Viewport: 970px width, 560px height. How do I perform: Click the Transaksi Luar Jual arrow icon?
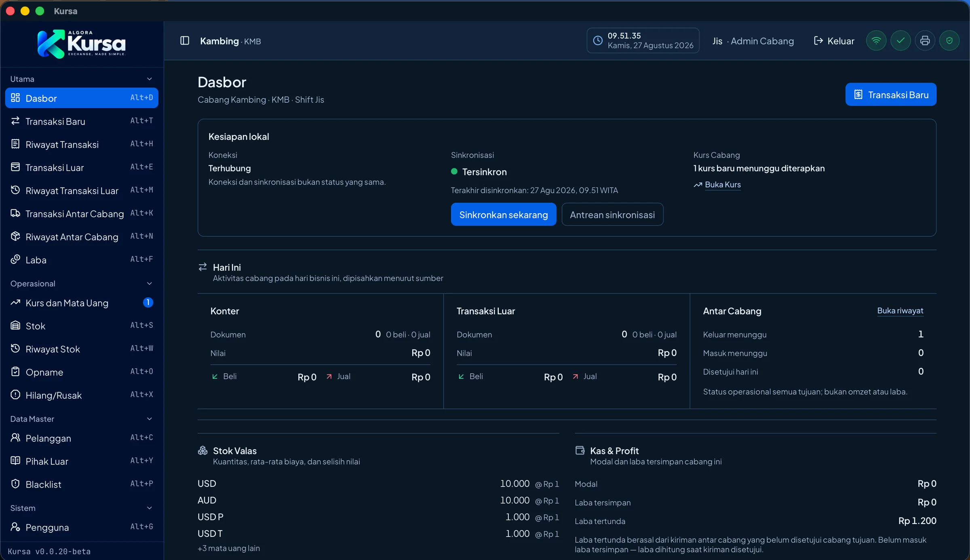(575, 377)
